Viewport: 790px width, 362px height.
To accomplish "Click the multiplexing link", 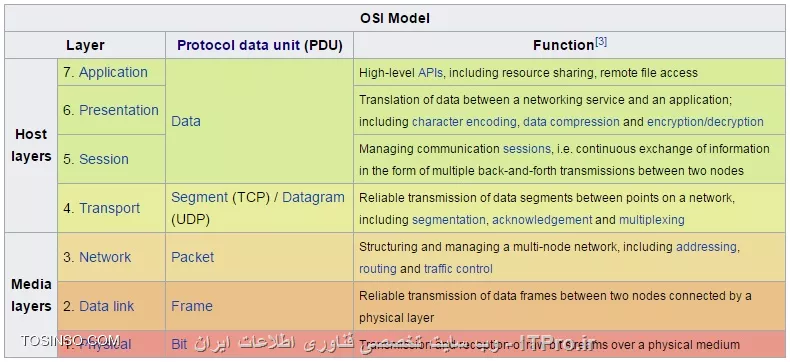I will 651,220.
